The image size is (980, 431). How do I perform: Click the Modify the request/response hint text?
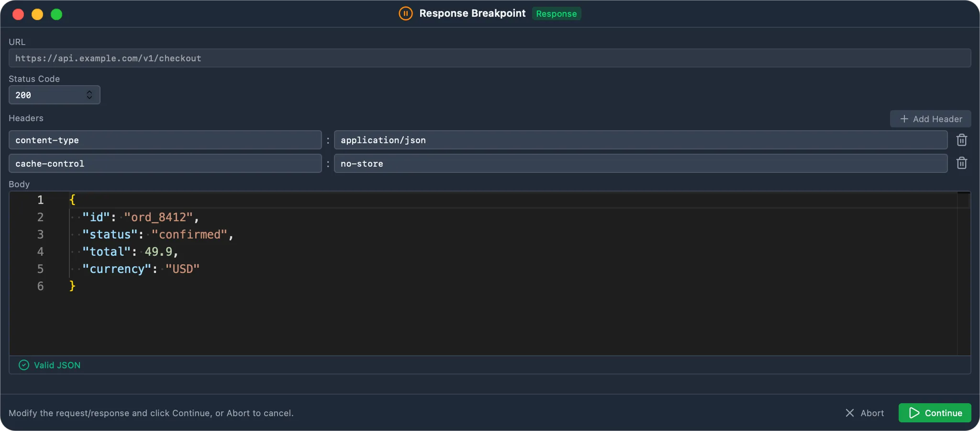(151, 413)
